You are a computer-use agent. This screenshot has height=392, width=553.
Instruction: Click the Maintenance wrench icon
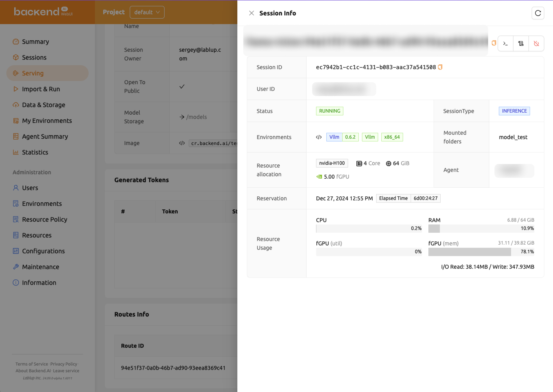[16, 267]
